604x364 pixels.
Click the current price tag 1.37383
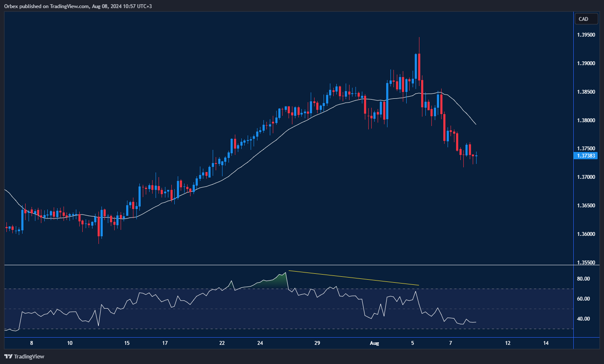pos(586,156)
